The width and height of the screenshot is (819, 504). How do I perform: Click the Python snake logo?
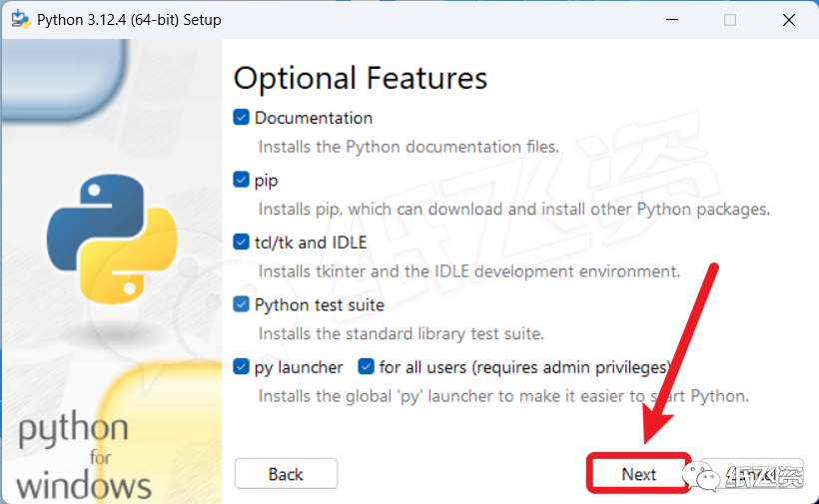112,239
